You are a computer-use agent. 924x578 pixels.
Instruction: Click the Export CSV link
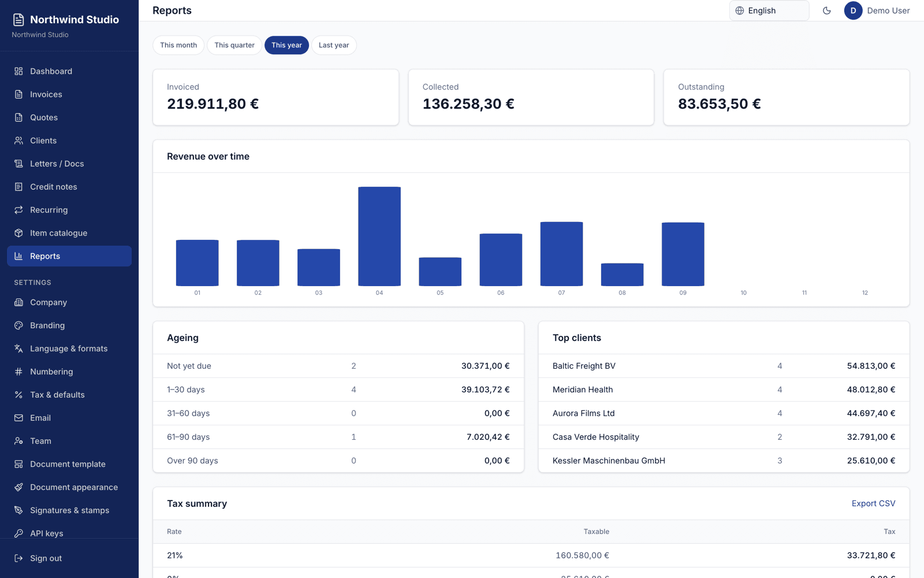pyautogui.click(x=873, y=503)
